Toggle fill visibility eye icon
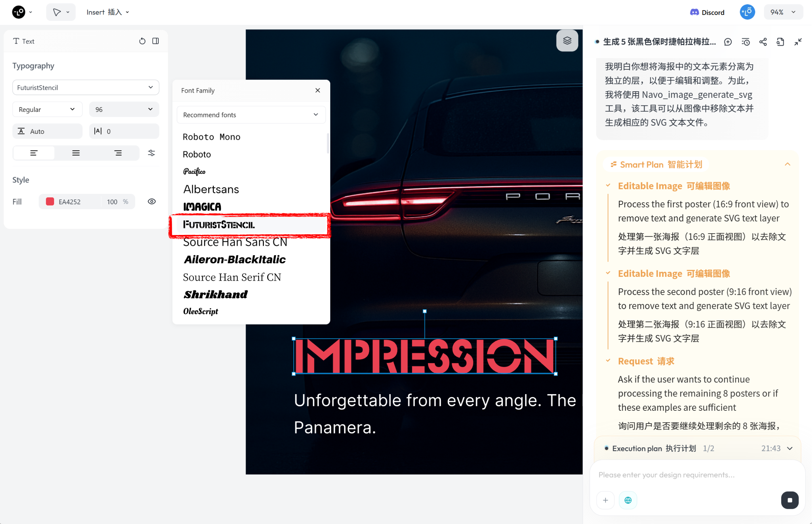The width and height of the screenshot is (812, 524). [x=152, y=201]
